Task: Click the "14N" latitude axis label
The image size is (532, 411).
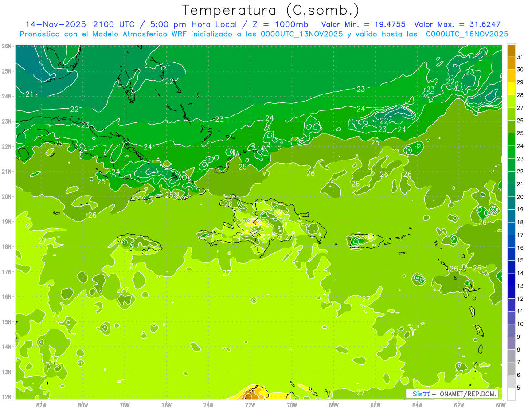Action: click(7, 347)
